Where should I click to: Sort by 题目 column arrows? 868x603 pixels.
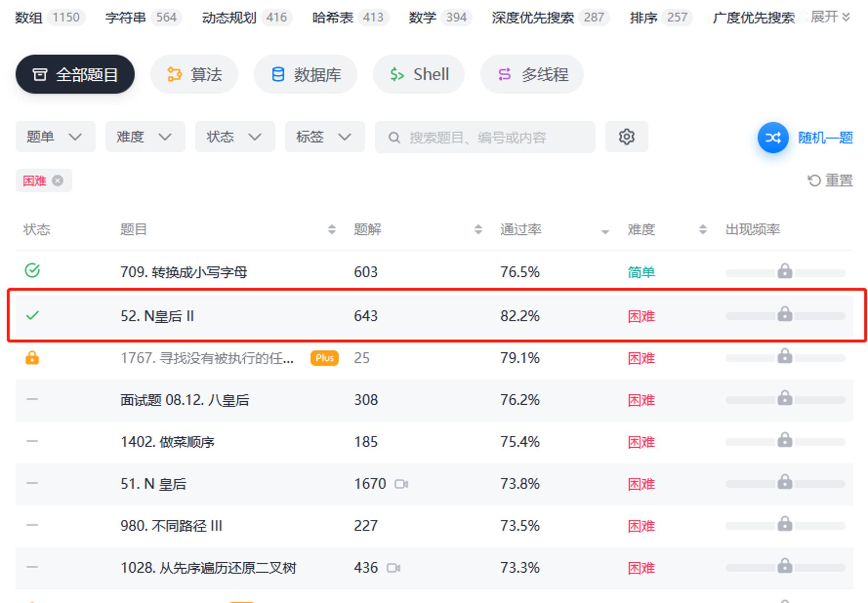click(332, 229)
